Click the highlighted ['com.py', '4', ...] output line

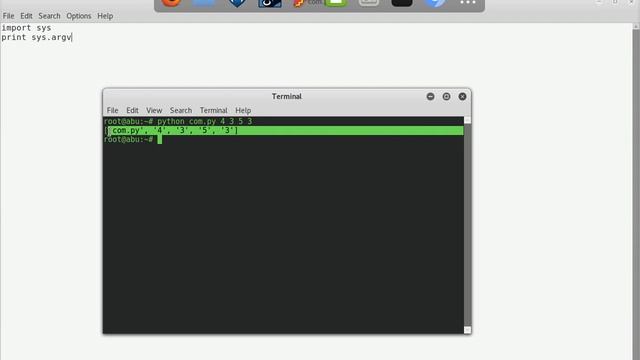[x=283, y=131]
